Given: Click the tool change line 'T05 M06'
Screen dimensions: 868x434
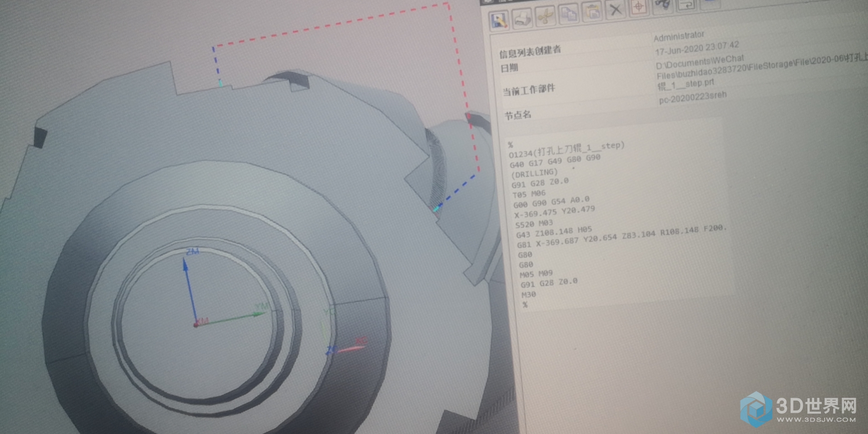Looking at the screenshot, I should click(529, 194).
